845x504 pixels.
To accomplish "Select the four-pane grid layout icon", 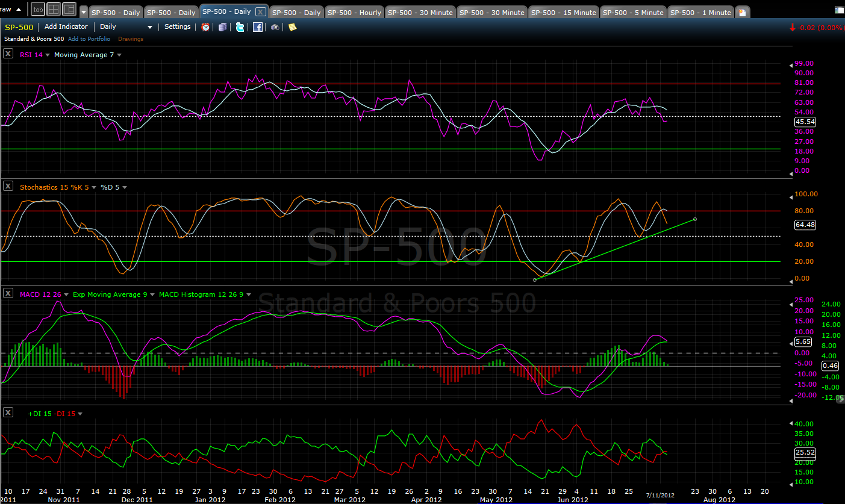I will (x=54, y=9).
